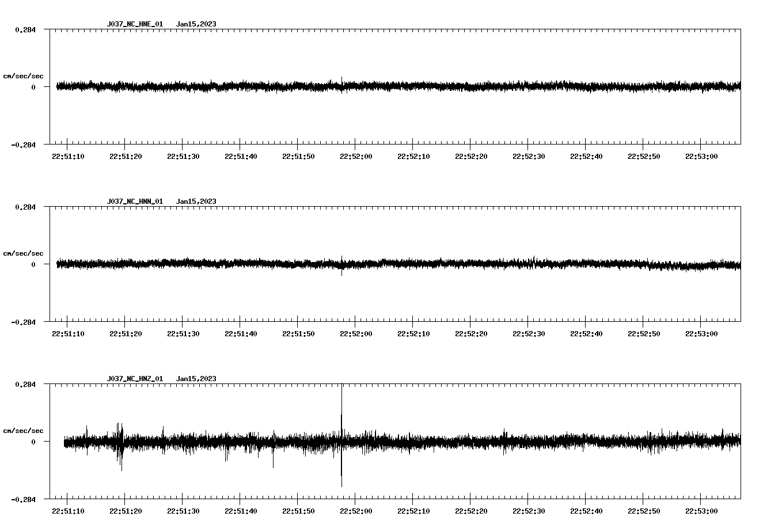Click the -0.284 amplitude value on middle plot
The height and width of the screenshot is (532, 782).
[x=22, y=321]
